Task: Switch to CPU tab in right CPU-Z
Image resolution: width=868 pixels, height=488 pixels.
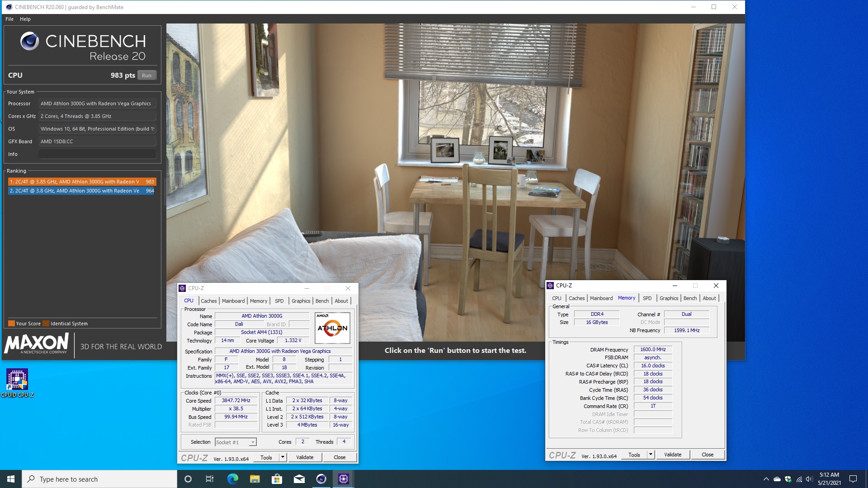Action: point(557,298)
